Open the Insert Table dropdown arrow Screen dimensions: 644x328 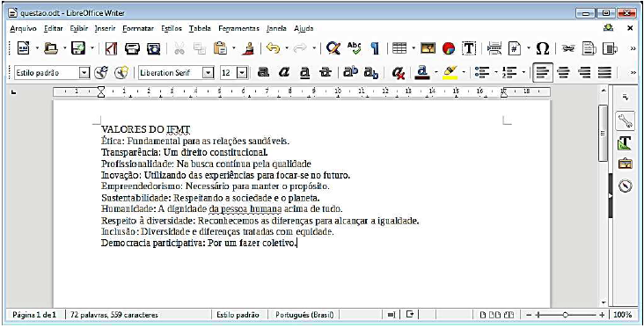(413, 48)
